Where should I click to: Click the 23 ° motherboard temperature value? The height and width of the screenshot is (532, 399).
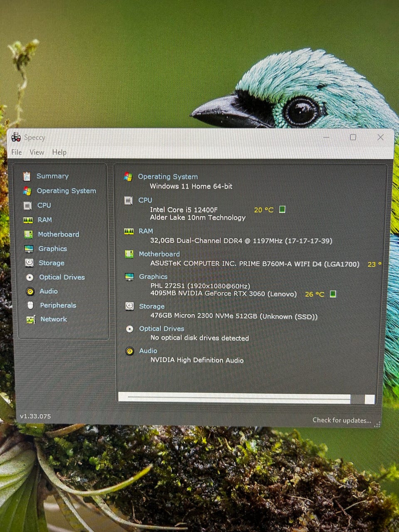click(x=374, y=264)
